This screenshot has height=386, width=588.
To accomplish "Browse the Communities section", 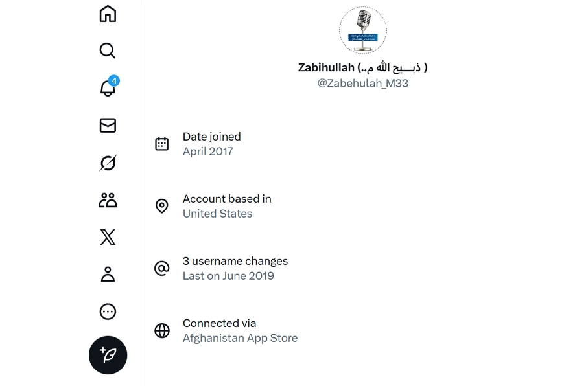I will click(x=108, y=199).
